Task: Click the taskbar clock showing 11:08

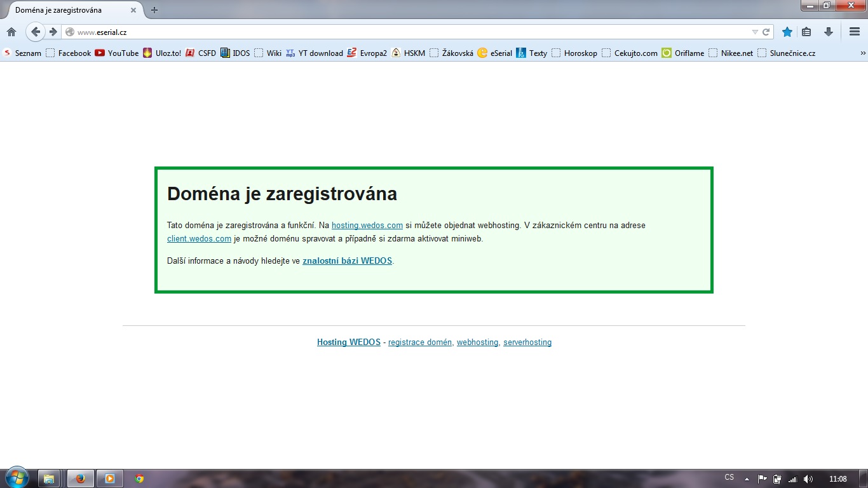Action: pos(838,479)
